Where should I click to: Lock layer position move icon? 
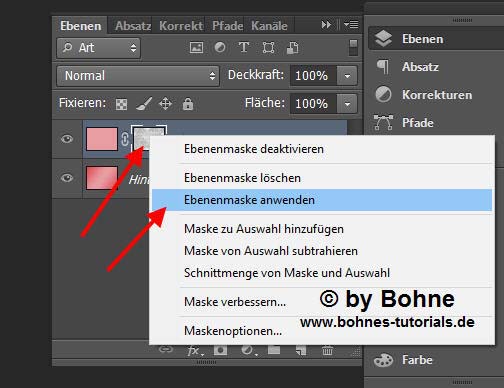coord(165,104)
